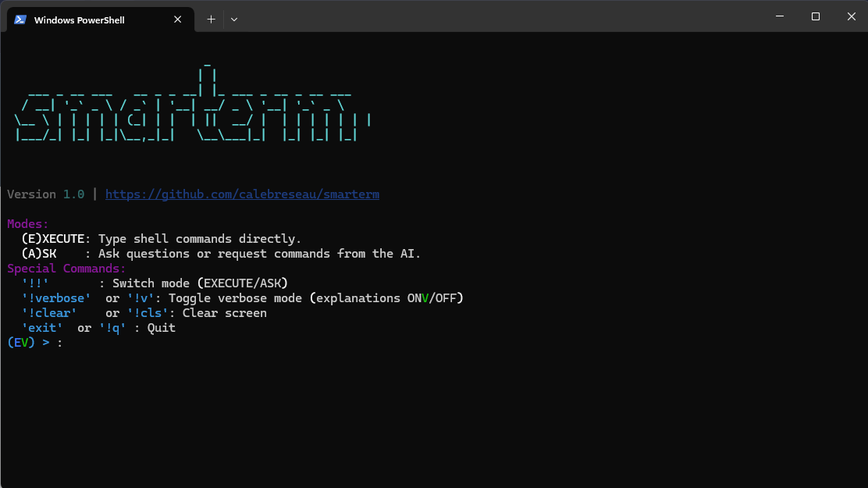
Task: Click the '!verbose' command text
Action: click(x=56, y=298)
